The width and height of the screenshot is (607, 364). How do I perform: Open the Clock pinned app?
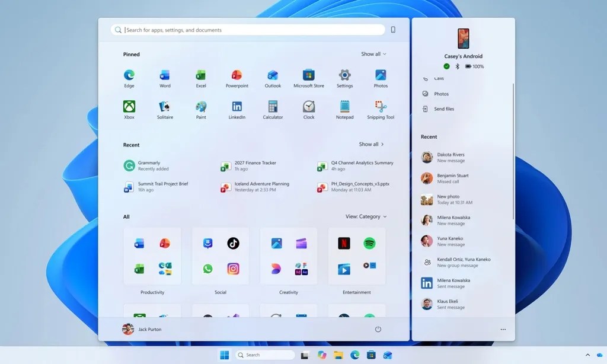308,110
